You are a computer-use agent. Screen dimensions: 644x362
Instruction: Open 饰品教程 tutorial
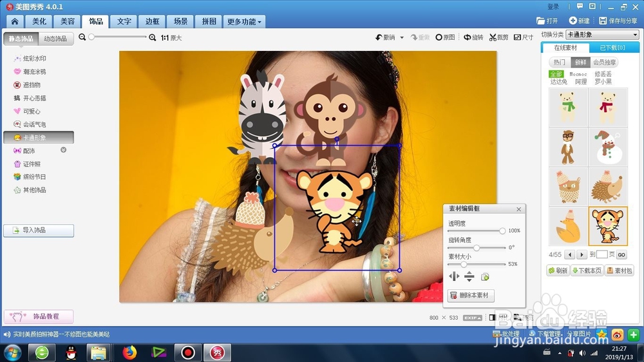pos(39,316)
